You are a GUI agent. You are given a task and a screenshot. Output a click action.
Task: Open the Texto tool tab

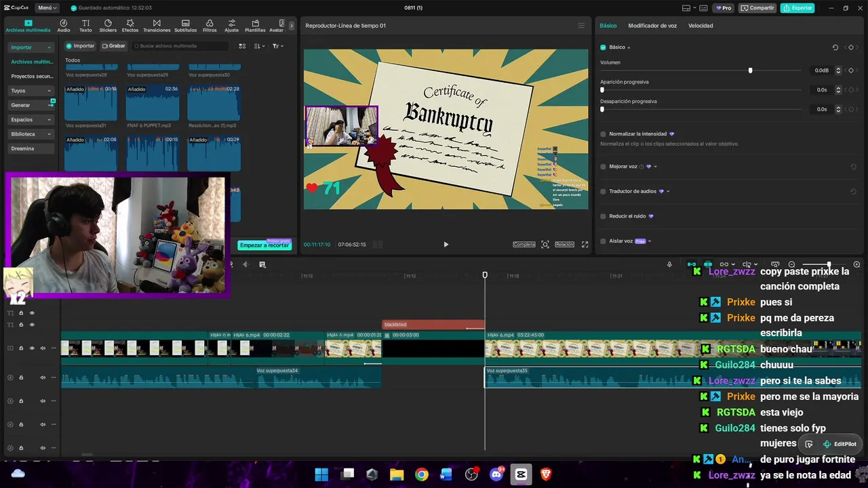pos(85,26)
